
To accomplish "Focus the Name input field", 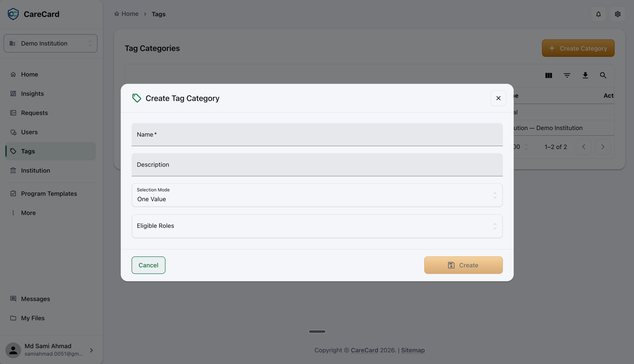I will pos(317,135).
